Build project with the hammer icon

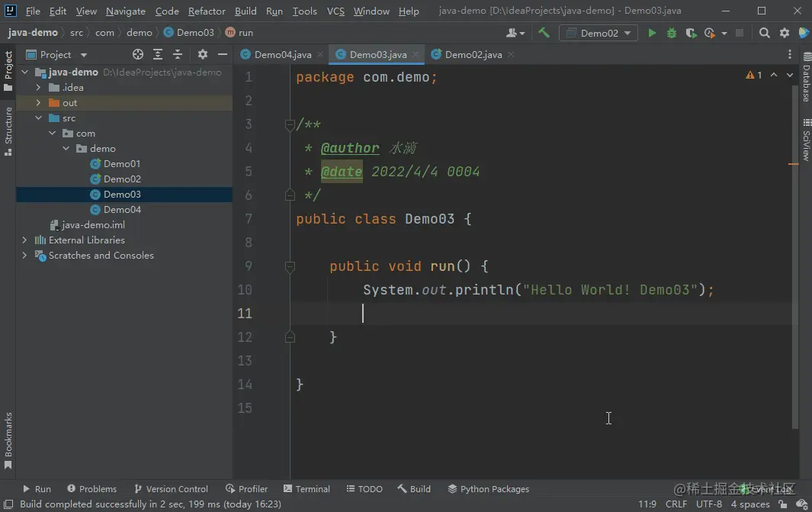coord(544,33)
